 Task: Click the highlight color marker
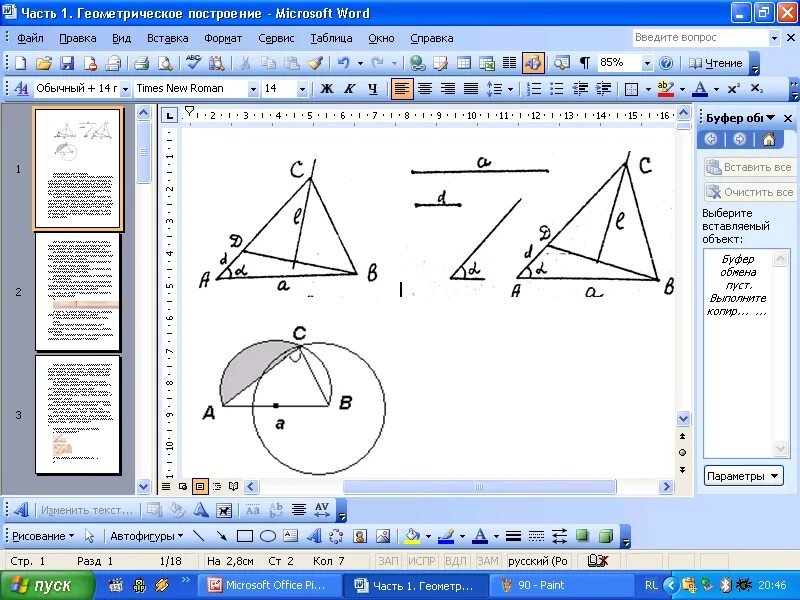[665, 89]
